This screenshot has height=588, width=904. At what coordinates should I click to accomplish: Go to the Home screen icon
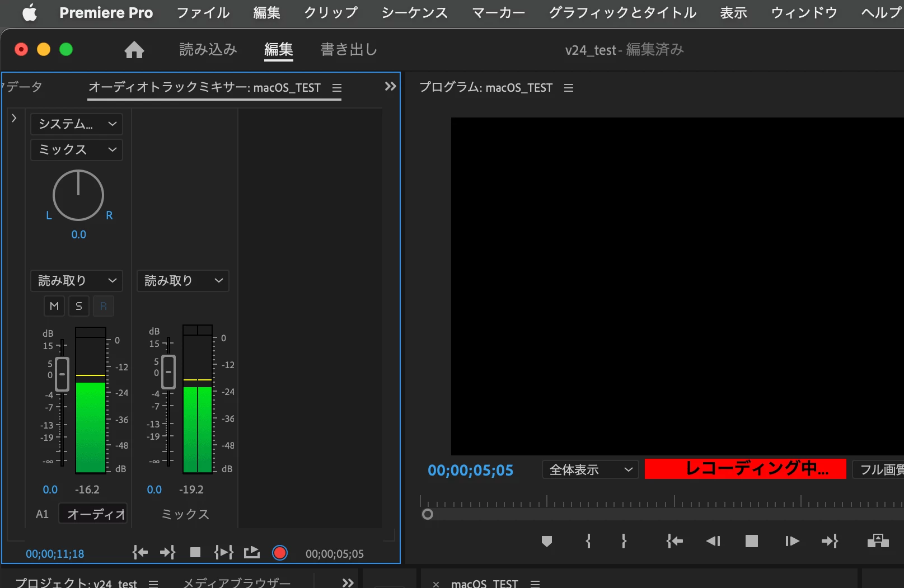coord(134,50)
